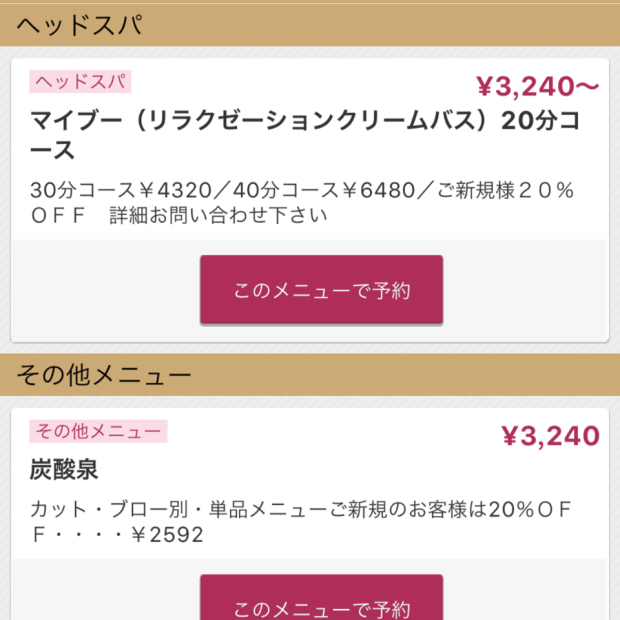Tap the ¥3,240 price for 炭酸泉

click(x=550, y=436)
